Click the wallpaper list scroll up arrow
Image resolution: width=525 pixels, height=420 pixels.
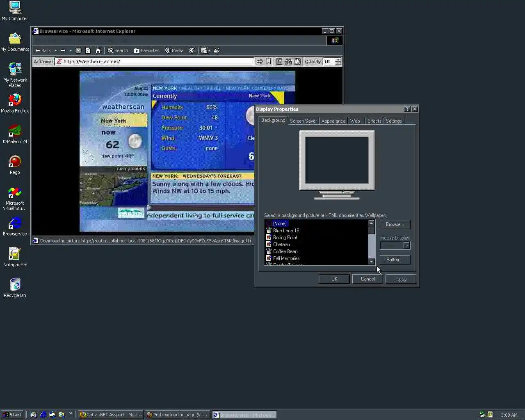372,224
